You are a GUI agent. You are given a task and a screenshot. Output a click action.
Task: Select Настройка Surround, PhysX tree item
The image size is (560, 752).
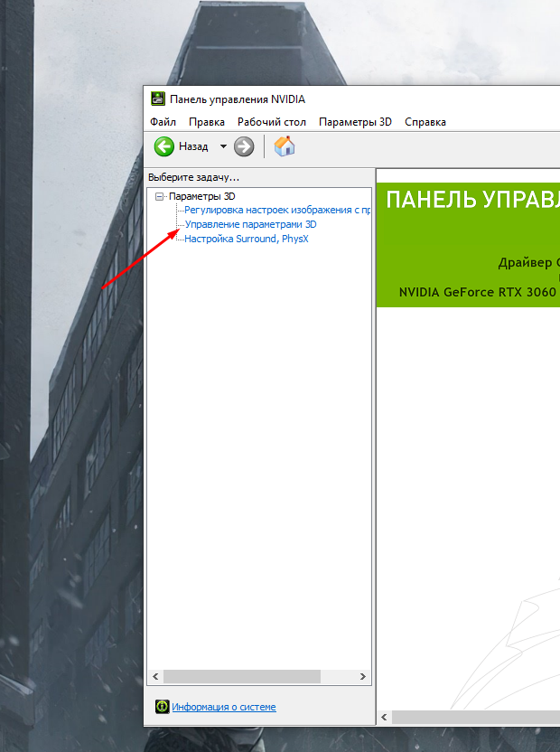[x=247, y=239]
